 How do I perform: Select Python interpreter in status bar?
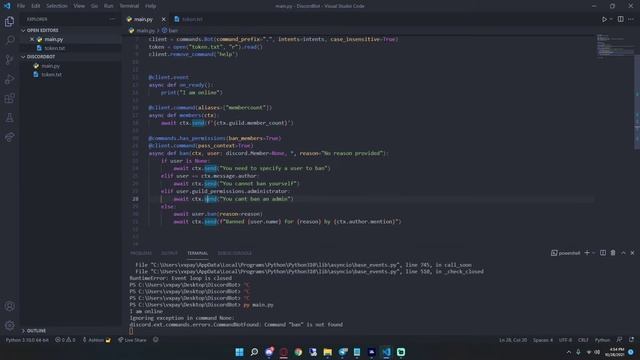[x=27, y=340]
